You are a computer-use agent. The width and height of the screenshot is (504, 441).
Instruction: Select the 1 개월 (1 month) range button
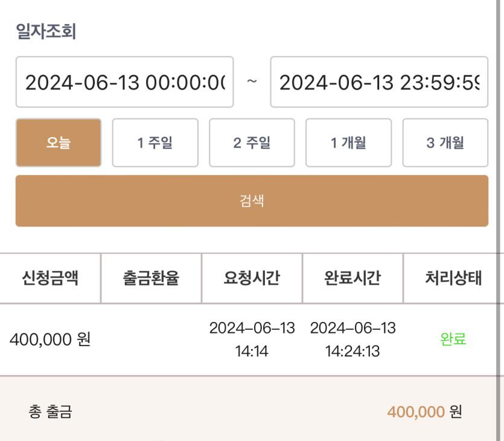tap(349, 143)
